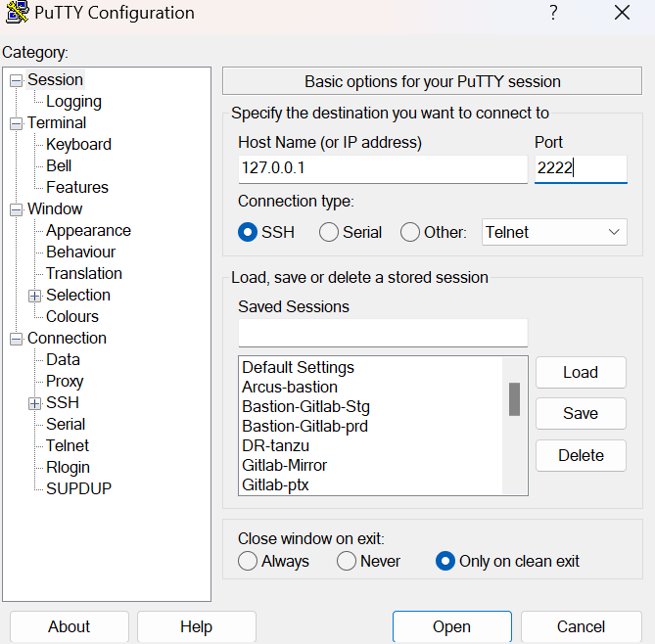The image size is (655, 644).
Task: Select Gitlab-ptx saved session
Action: coord(371,484)
